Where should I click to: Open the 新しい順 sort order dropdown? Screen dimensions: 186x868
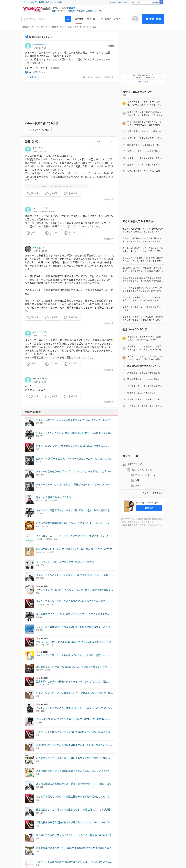point(102,141)
